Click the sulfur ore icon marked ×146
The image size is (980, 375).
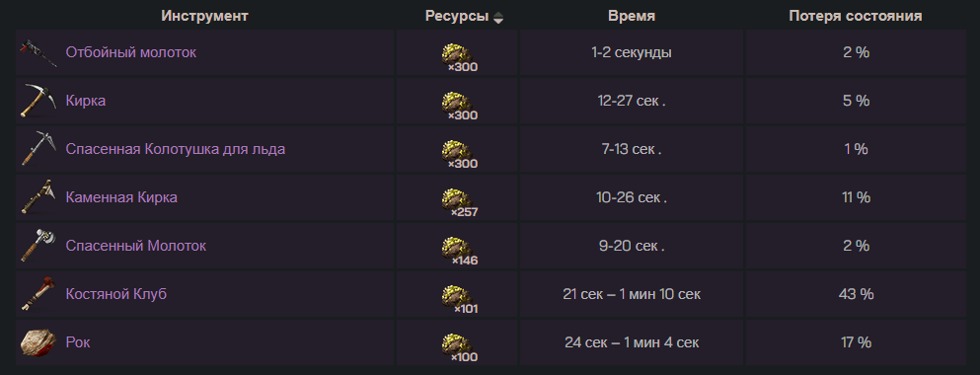tap(459, 249)
